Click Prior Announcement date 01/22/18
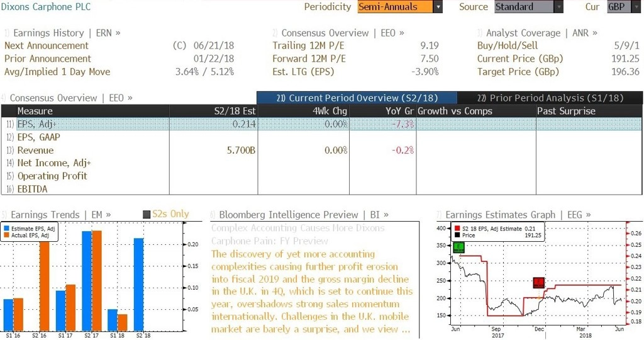The image size is (644, 340). pyautogui.click(x=214, y=59)
